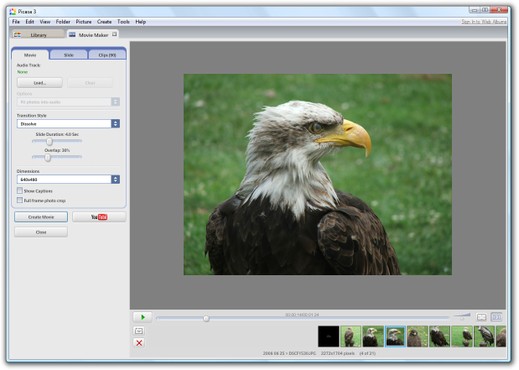The image size is (519, 370).
Task: Click the large eagle preview image
Action: pos(318,174)
